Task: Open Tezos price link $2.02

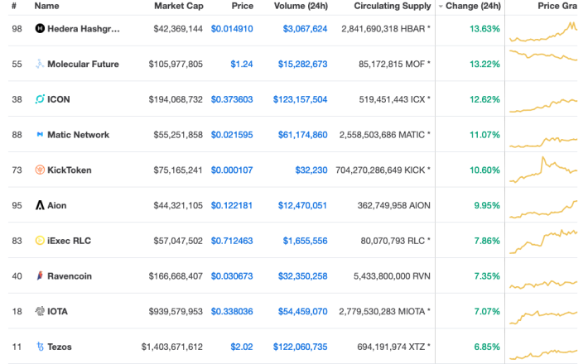Action: point(242,347)
